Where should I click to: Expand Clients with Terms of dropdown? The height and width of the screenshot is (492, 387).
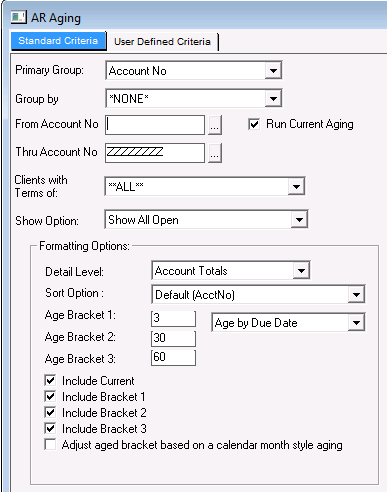pyautogui.click(x=296, y=186)
